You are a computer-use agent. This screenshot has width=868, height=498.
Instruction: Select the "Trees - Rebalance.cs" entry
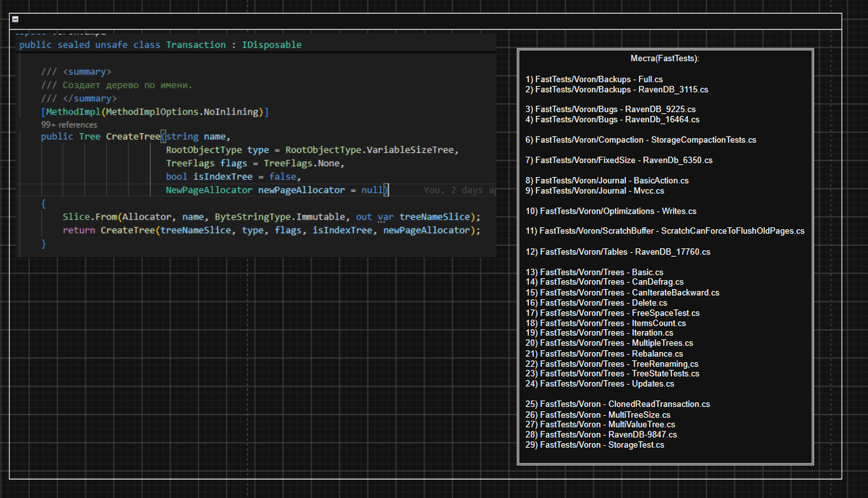pyautogui.click(x=604, y=353)
